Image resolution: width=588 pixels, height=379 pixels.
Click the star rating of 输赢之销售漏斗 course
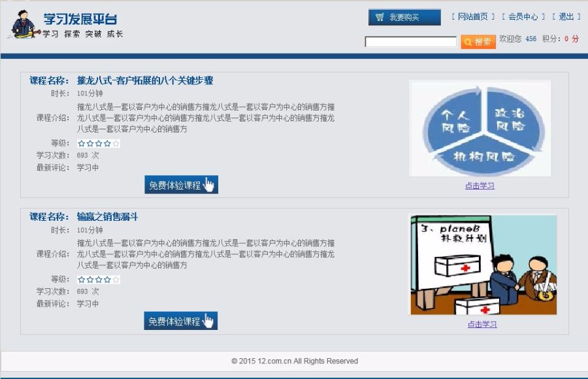tap(99, 280)
